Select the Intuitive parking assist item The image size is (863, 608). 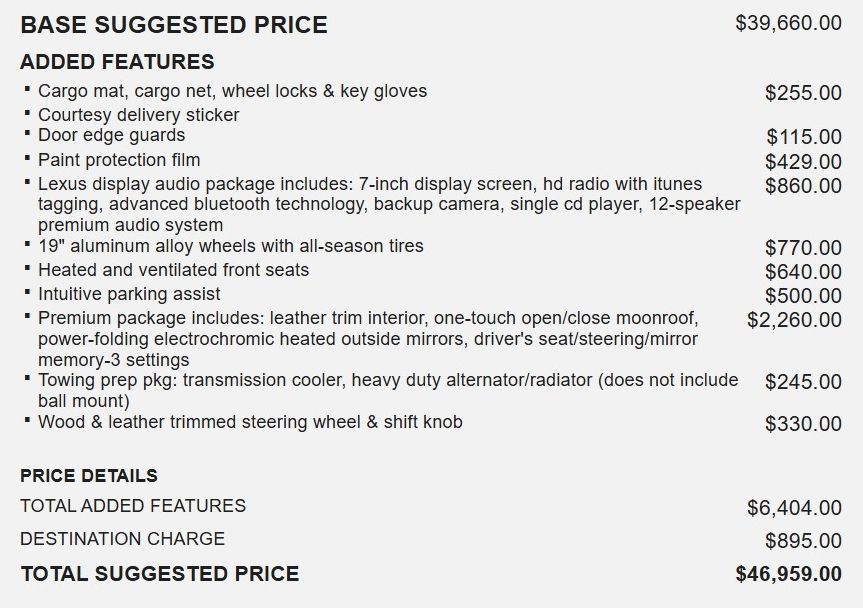pos(129,294)
